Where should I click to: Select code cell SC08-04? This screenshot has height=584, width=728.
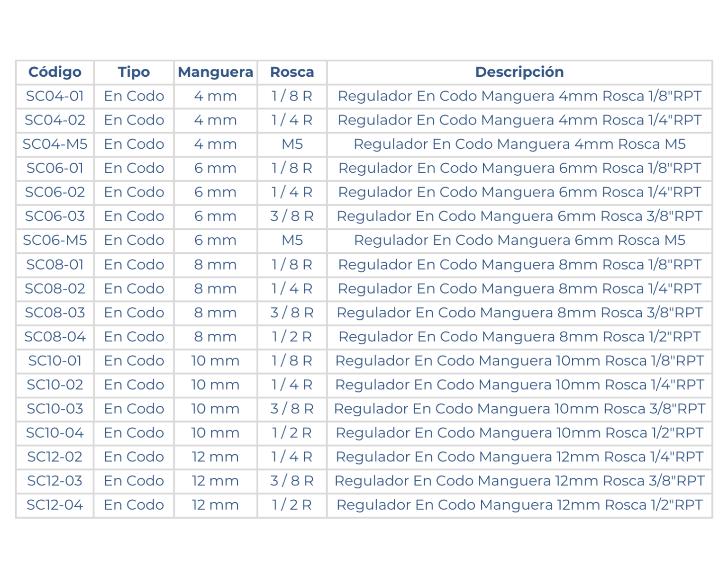pos(55,337)
